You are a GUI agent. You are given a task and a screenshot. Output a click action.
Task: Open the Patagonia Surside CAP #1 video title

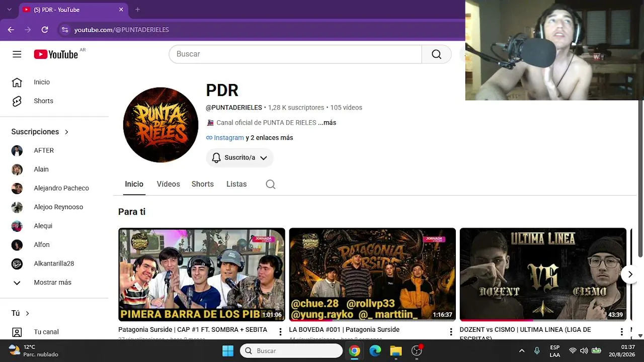193,330
